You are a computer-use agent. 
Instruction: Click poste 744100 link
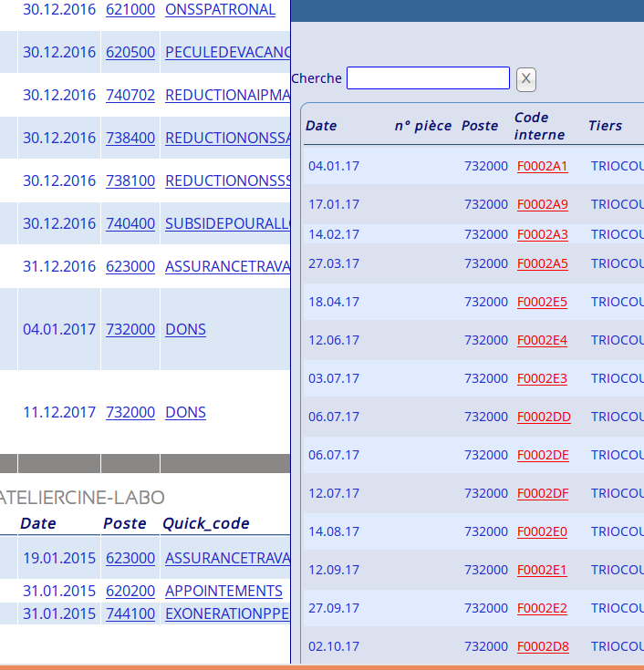130,613
